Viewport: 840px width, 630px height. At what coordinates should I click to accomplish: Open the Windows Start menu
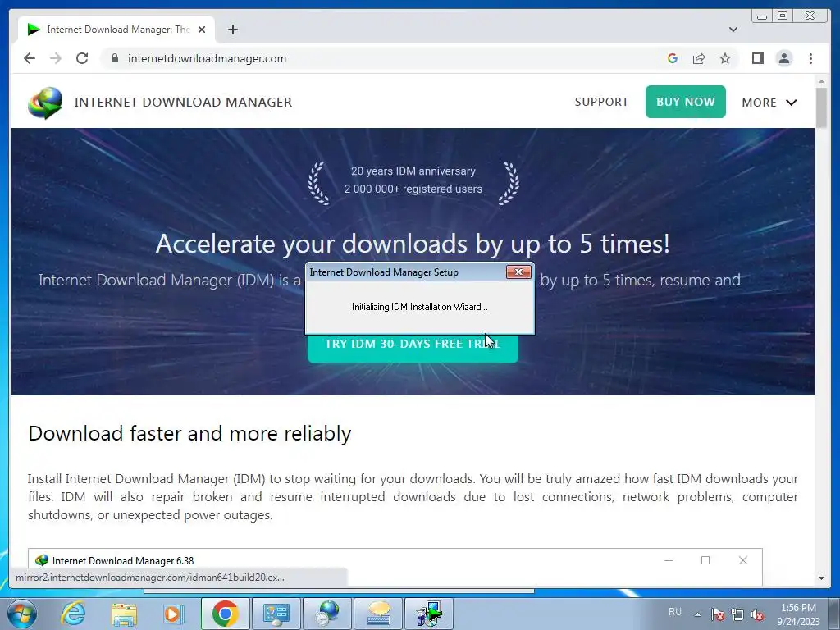[22, 614]
